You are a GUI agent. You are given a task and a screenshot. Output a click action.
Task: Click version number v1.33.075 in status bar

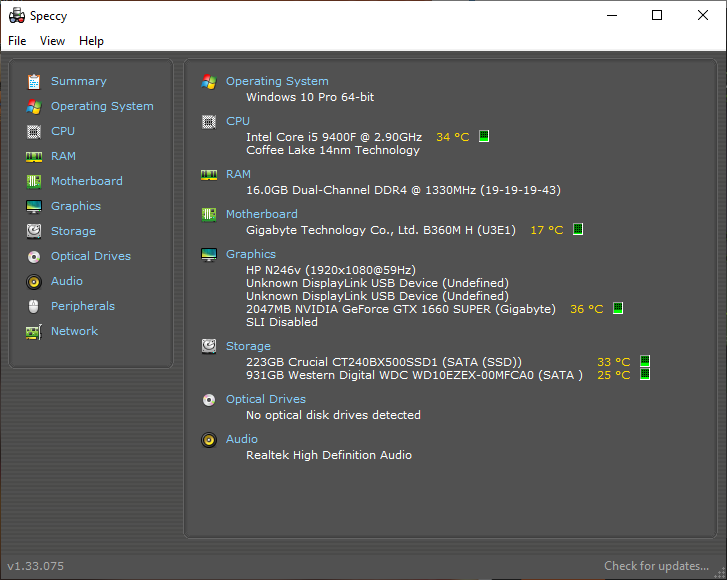tap(36, 566)
